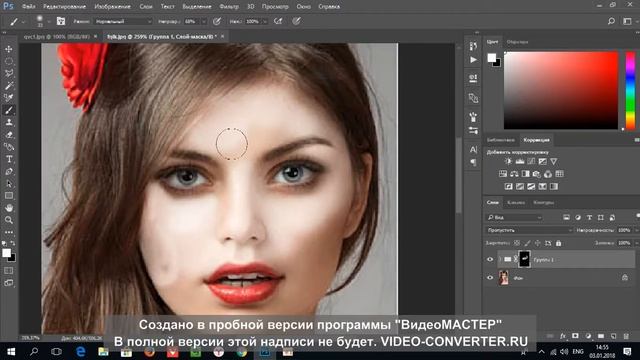Screen dimensions: 640x360
Task: Open the Windows Start menu
Action: tap(11, 351)
